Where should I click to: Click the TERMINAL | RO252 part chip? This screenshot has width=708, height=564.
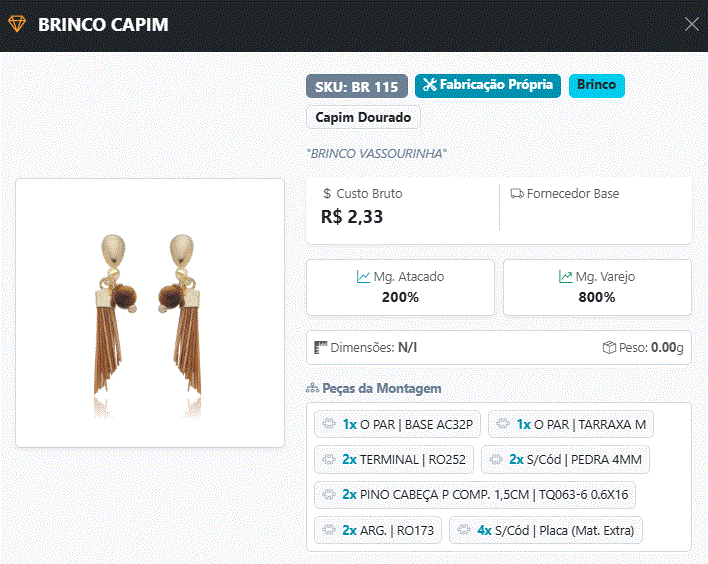(394, 459)
